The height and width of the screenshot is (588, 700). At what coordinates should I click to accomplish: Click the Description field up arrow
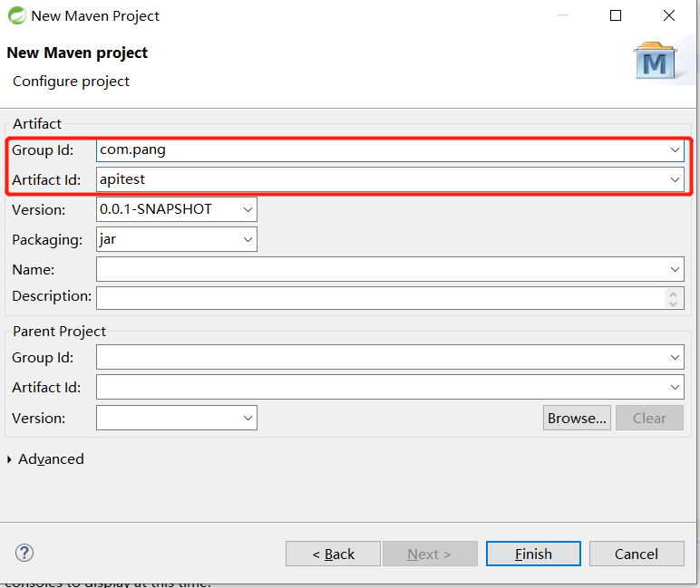coord(673,294)
